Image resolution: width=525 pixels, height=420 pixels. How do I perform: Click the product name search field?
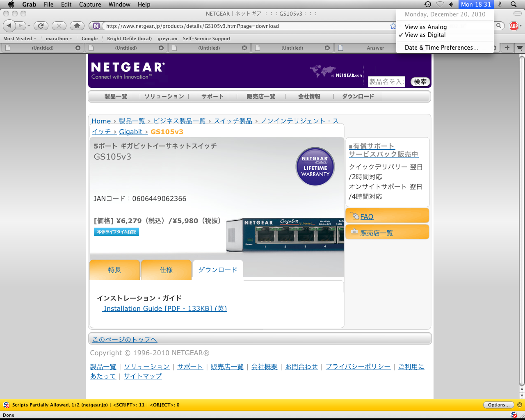tap(386, 82)
